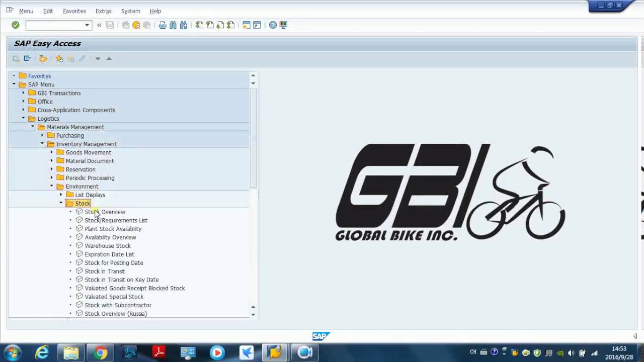Image resolution: width=644 pixels, height=362 pixels.
Task: Expand the Material Document folder
Action: coord(51,161)
